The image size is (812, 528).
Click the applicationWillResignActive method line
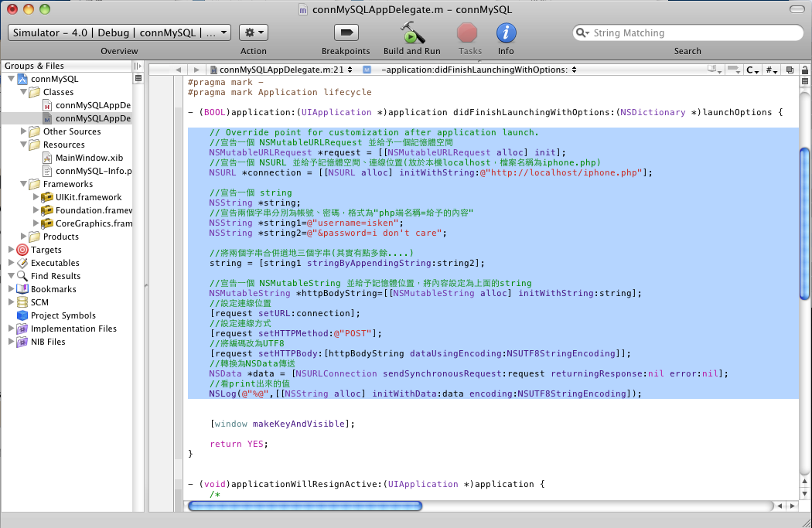tap(366, 484)
